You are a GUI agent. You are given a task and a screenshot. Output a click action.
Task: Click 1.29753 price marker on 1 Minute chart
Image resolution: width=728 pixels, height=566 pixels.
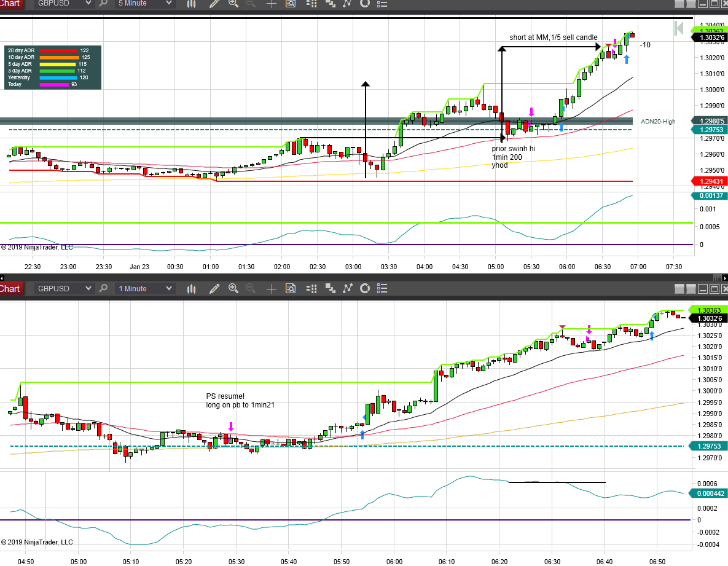coord(710,446)
